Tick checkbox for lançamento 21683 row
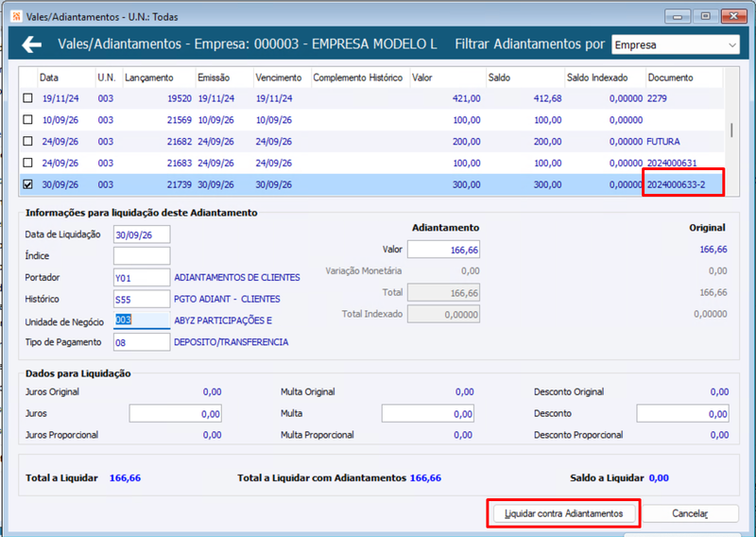This screenshot has height=537, width=756. click(x=28, y=163)
